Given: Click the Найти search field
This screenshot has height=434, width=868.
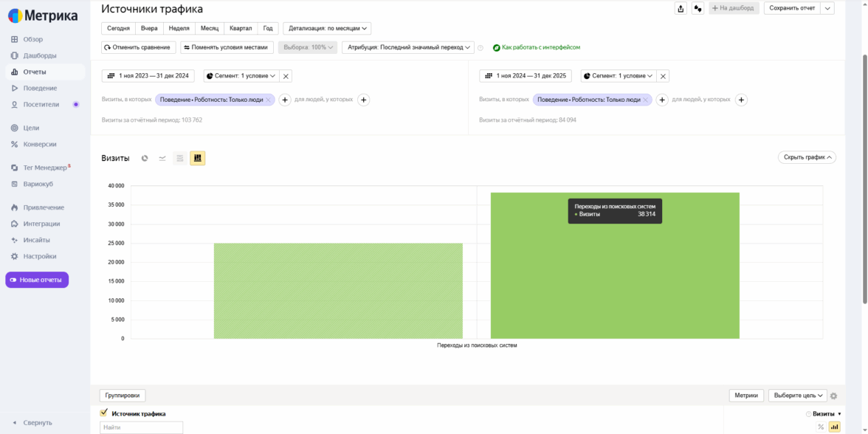Looking at the screenshot, I should pos(141,427).
